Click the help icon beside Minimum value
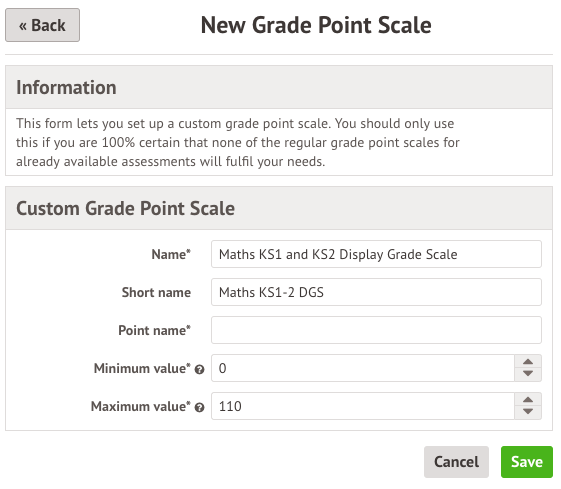This screenshot has height=489, width=561. (199, 370)
